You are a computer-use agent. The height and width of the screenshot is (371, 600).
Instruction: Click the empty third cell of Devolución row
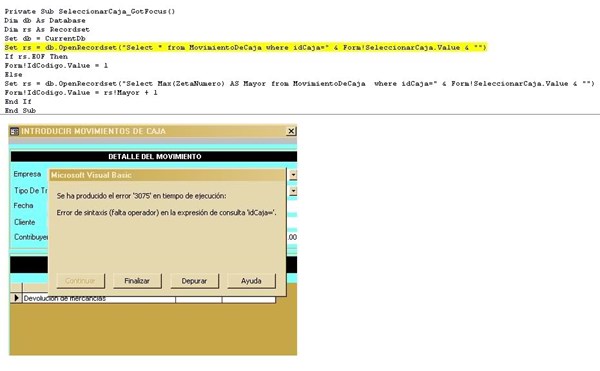pos(249,300)
